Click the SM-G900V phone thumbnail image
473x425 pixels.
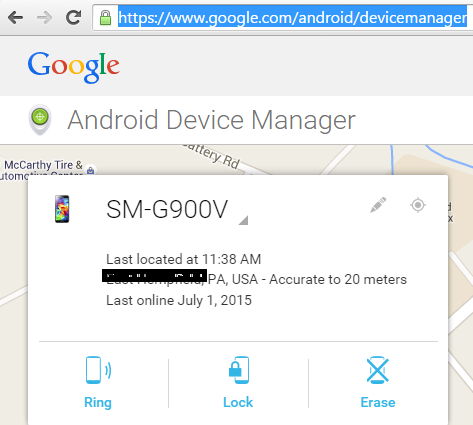tap(62, 209)
